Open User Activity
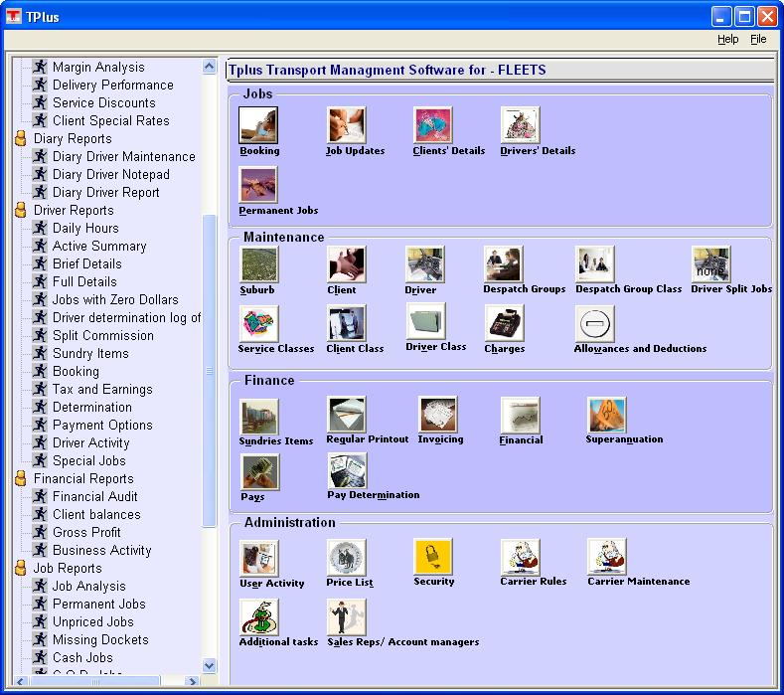Viewport: 784px width, 695px height. pos(259,558)
